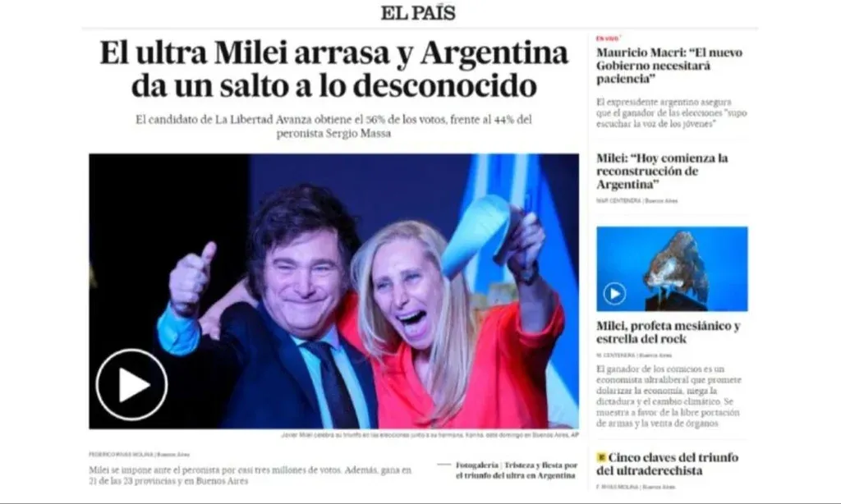Click the main photo of Milei celebrating

click(x=333, y=291)
